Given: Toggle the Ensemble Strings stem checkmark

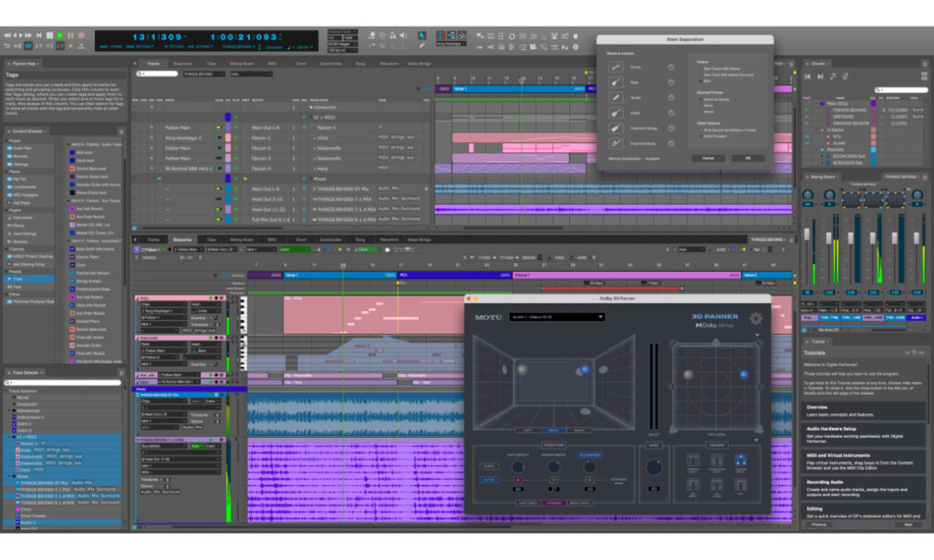Looking at the screenshot, I should tap(671, 128).
